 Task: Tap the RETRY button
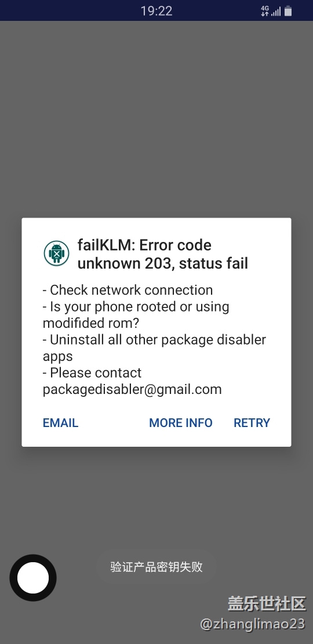[252, 422]
